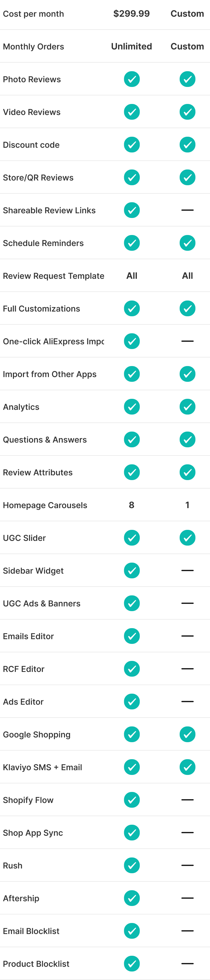Click Google Shopping checkmark in Custom column

tap(187, 734)
